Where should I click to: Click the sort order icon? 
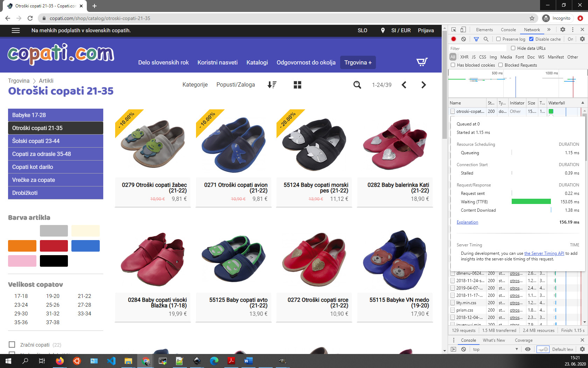coord(272,85)
